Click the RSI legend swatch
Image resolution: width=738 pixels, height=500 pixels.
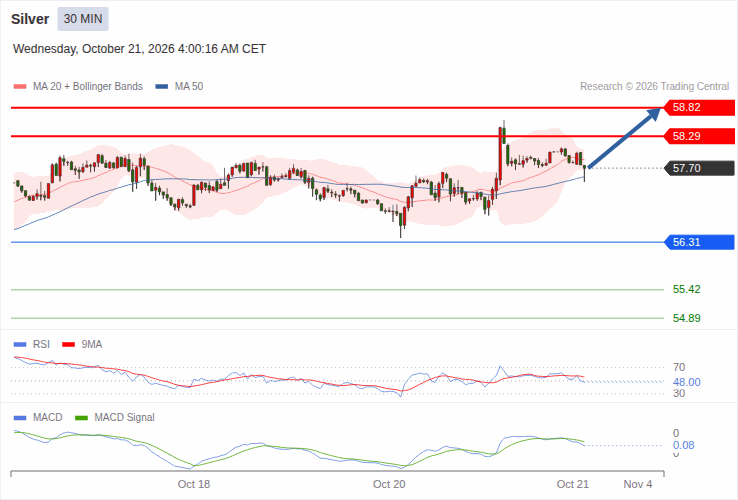[x=20, y=345]
